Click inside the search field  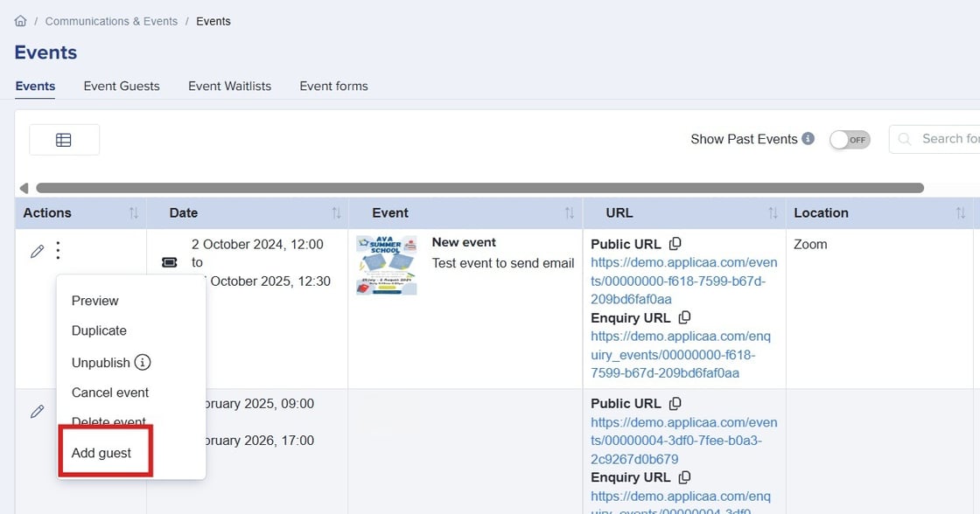[949, 139]
